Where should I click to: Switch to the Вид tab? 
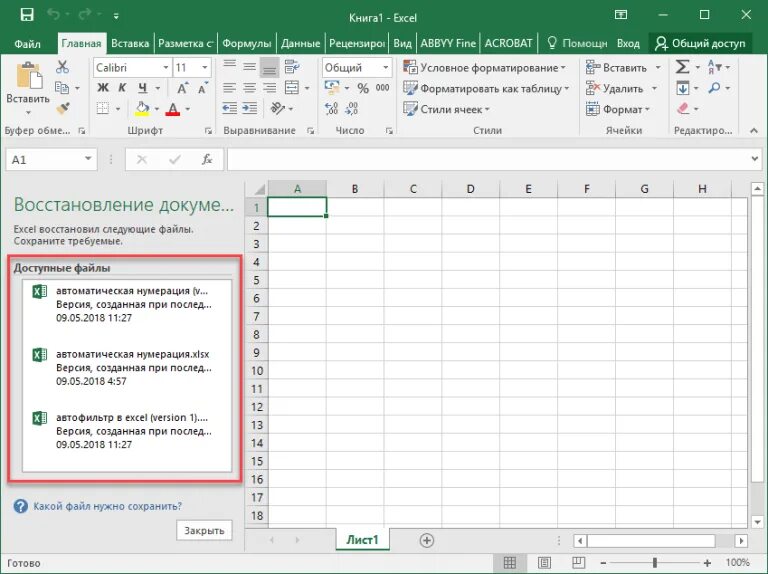[x=402, y=44]
